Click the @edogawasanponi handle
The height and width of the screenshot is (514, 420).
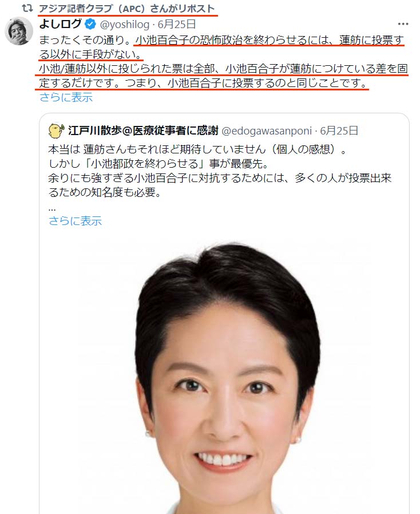click(267, 131)
